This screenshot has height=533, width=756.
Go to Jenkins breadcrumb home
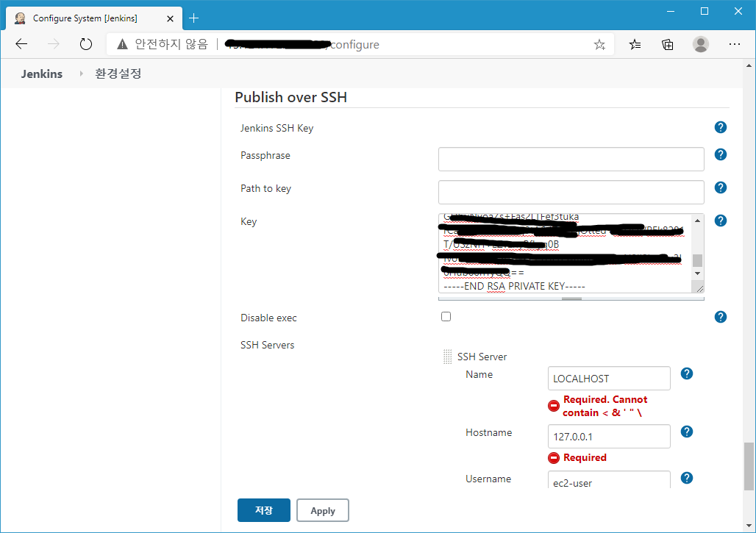41,74
